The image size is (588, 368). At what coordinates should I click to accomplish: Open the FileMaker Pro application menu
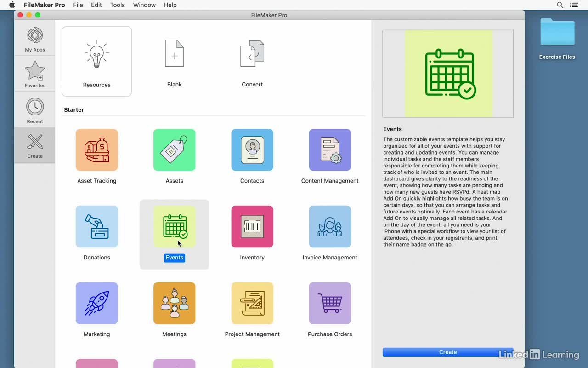pyautogui.click(x=45, y=5)
